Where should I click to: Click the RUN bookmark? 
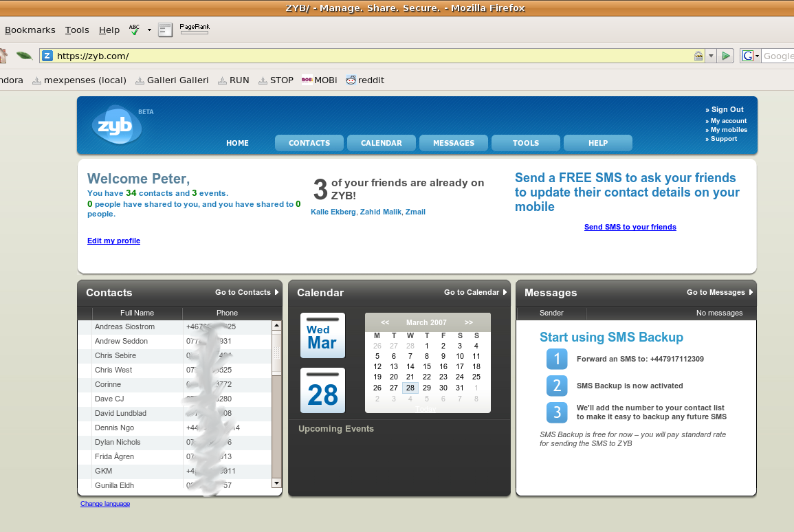[234, 80]
